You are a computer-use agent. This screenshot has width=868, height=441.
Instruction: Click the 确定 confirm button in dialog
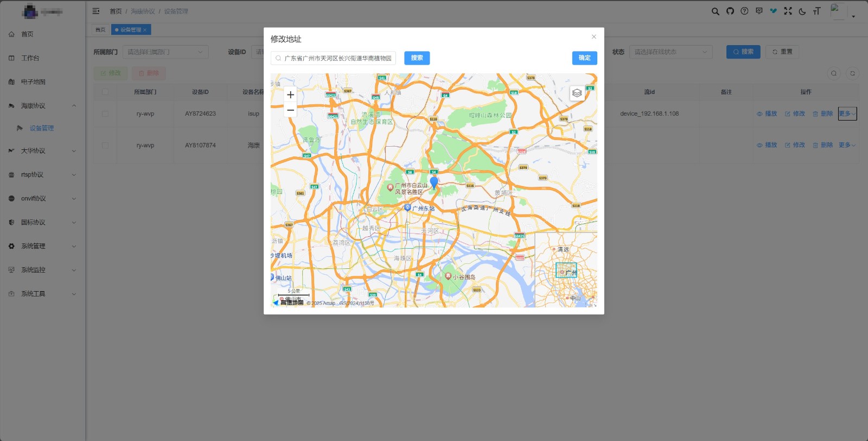coord(584,58)
